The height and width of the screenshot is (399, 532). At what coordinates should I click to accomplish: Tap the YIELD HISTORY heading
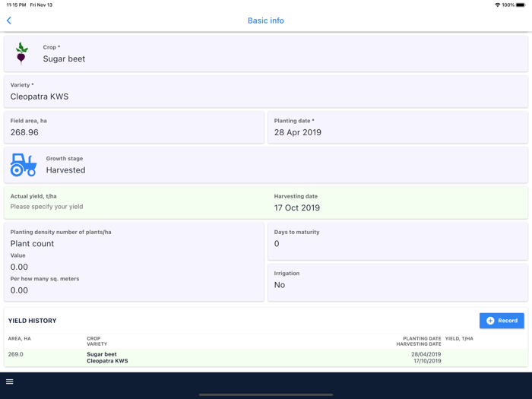tap(32, 321)
